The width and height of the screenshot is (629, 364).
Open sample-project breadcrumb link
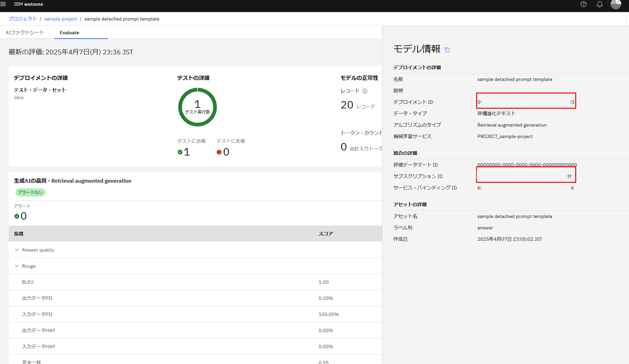click(61, 19)
